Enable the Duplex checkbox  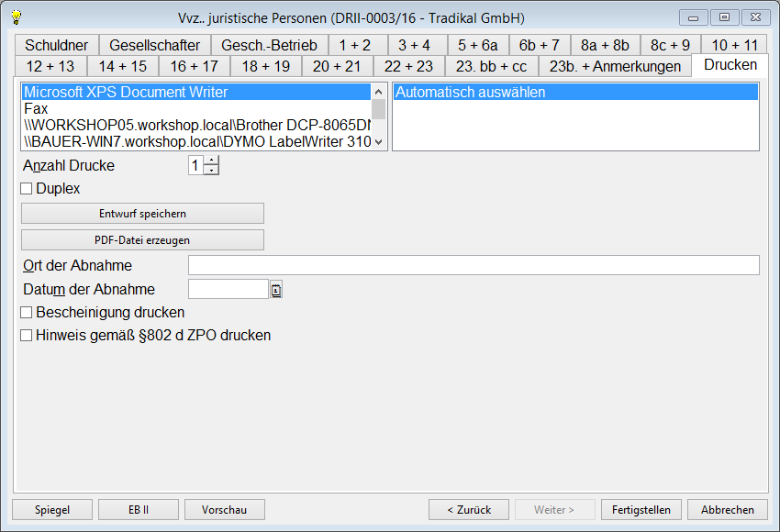(x=27, y=189)
